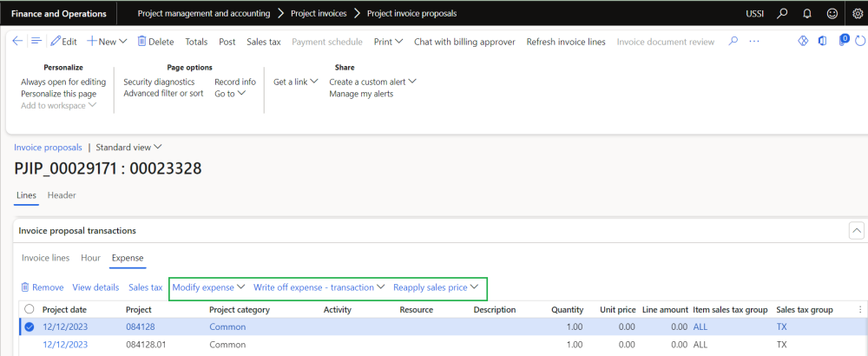Open in Office app icon
Image resolution: width=868 pixels, height=356 pixels.
822,41
